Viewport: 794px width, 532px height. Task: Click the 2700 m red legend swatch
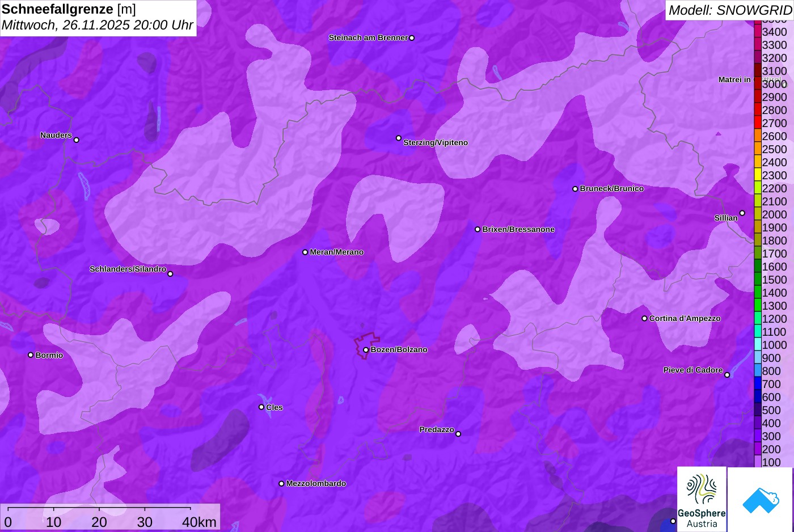pos(758,123)
